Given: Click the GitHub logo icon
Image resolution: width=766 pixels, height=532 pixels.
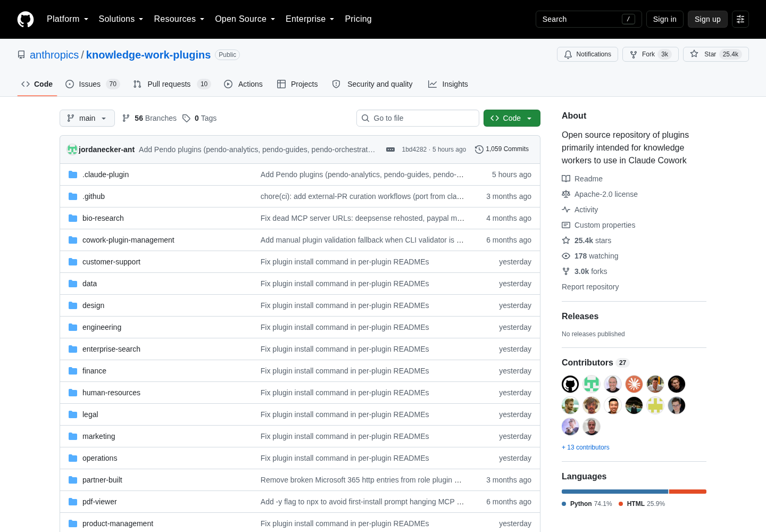Looking at the screenshot, I should click(26, 19).
